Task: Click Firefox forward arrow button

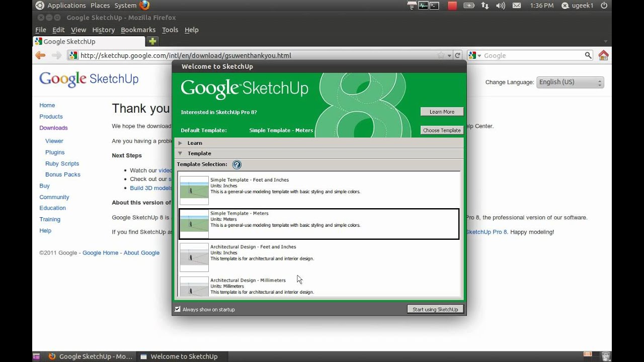Action: coord(57,55)
